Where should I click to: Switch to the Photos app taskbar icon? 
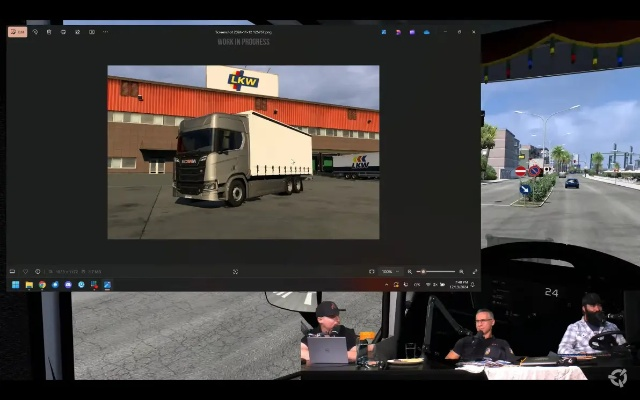[x=107, y=285]
